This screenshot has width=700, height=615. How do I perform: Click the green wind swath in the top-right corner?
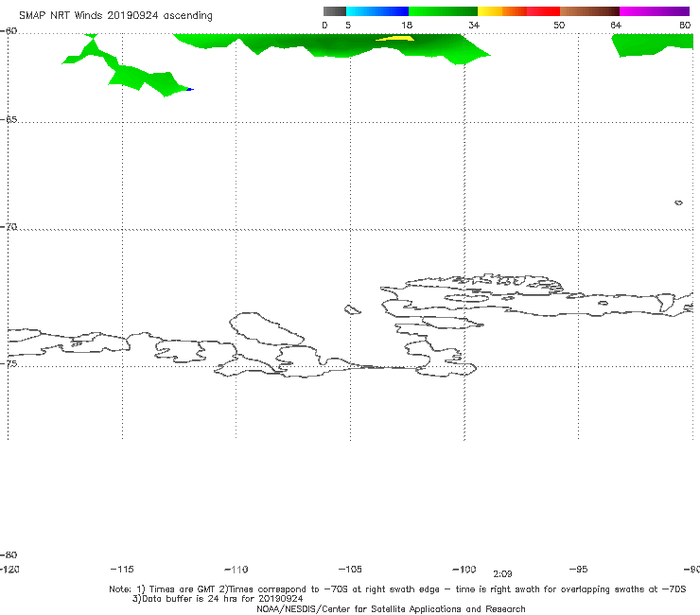coord(653,44)
